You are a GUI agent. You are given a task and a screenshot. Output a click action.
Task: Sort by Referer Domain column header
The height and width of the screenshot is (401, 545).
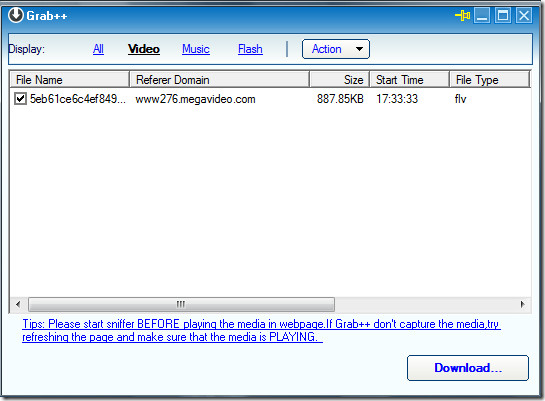(219, 80)
